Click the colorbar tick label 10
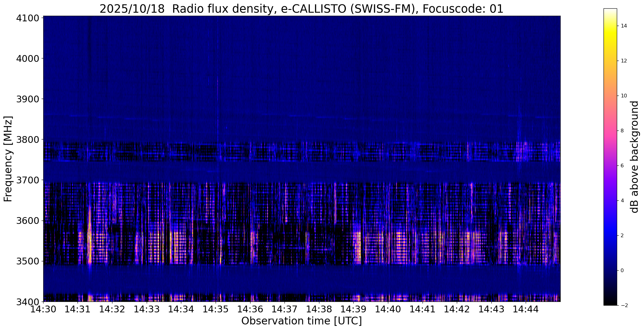 [x=624, y=96]
